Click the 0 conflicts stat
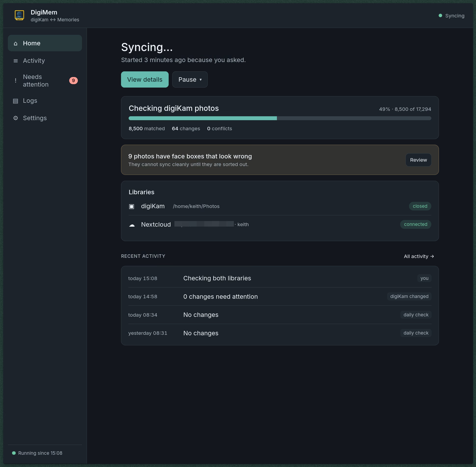Screen dimensions: 476x467 pyautogui.click(x=219, y=129)
